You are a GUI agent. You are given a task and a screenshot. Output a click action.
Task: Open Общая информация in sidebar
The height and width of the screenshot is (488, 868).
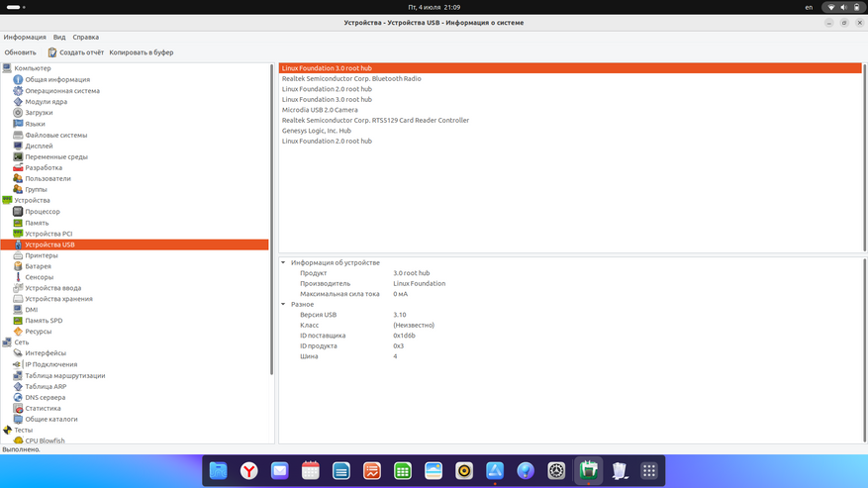click(x=57, y=79)
